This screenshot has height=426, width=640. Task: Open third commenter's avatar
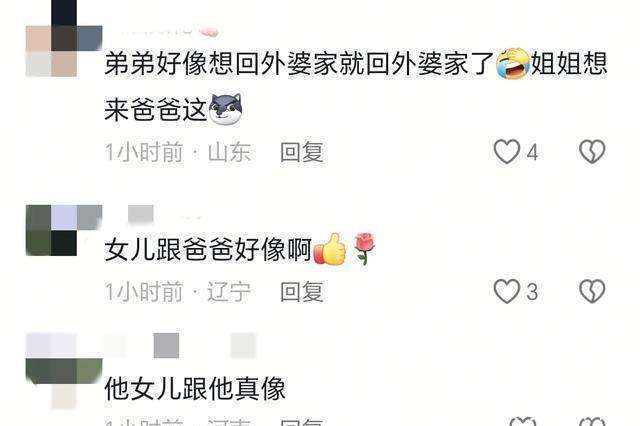coord(64,371)
